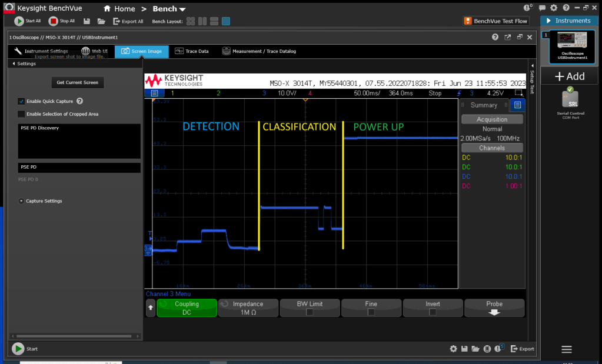Open Measurement / Trace Datalog tab
The height and width of the screenshot is (364, 602).
(259, 51)
